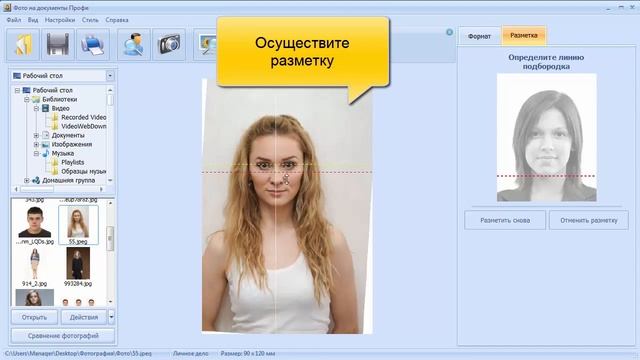640x360 pixels.
Task: Click the Определите линию подбородка heading
Action: click(x=546, y=62)
